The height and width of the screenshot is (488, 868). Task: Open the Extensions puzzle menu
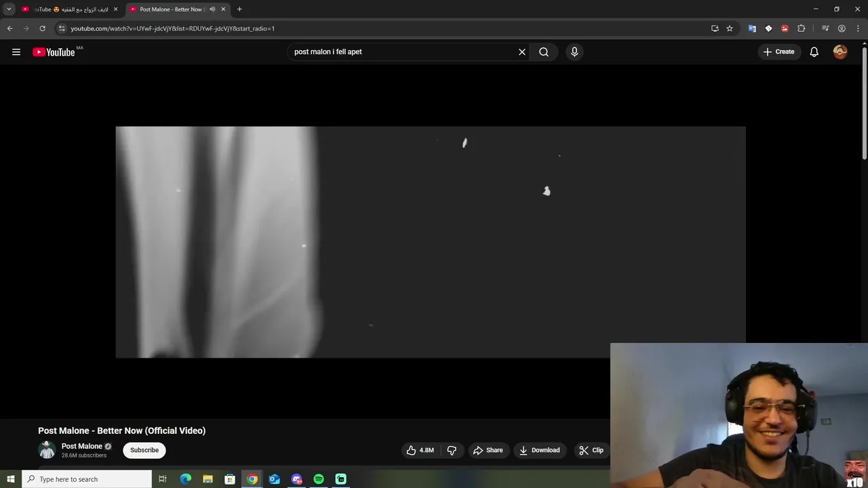click(802, 28)
